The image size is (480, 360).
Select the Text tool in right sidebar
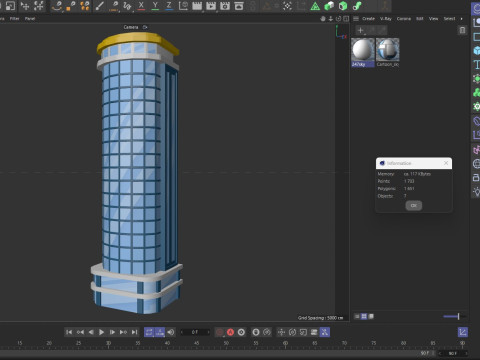(x=477, y=64)
